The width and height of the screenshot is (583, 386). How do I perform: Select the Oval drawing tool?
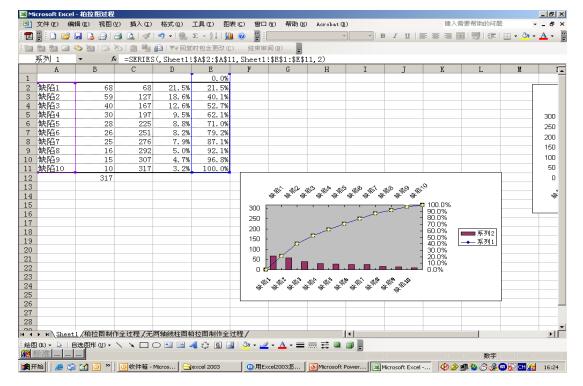[x=156, y=345]
